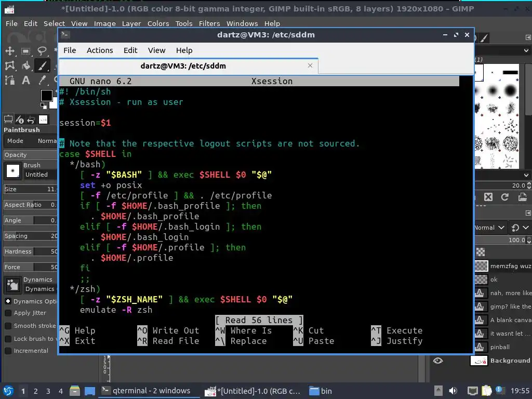Open the layer blend mode Normal dropdown
The height and width of the screenshot is (399, 532).
point(489,228)
